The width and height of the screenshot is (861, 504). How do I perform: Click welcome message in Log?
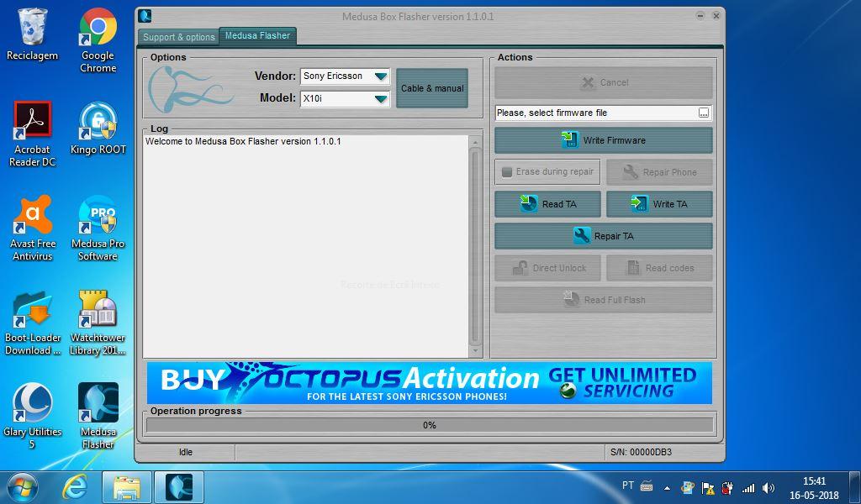pos(243,141)
